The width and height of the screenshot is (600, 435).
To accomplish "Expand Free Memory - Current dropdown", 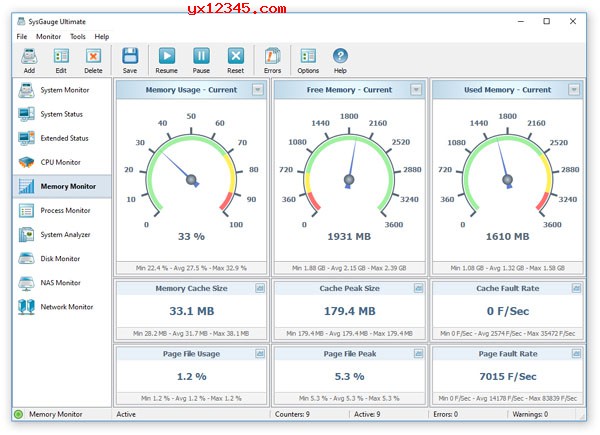I will tap(416, 90).
